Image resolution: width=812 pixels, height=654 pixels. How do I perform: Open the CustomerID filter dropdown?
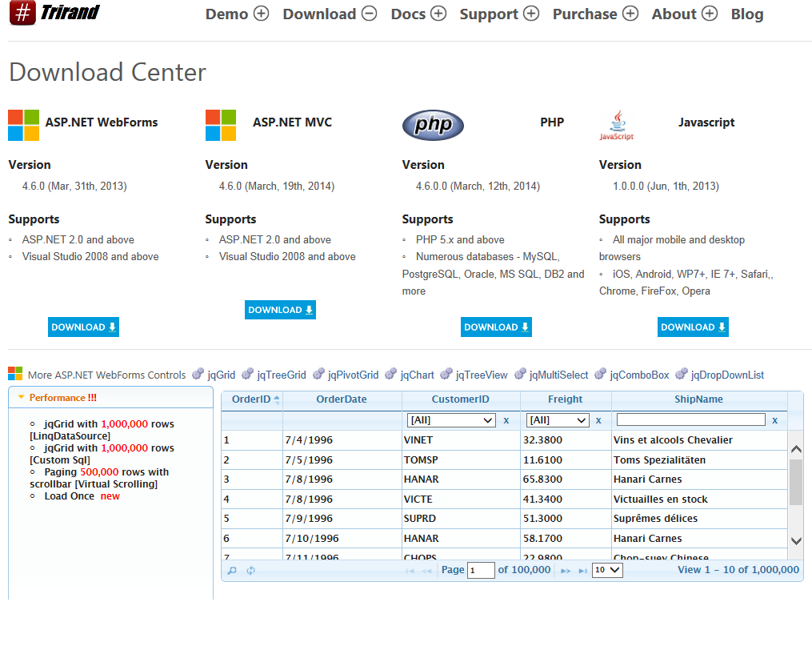coord(451,420)
